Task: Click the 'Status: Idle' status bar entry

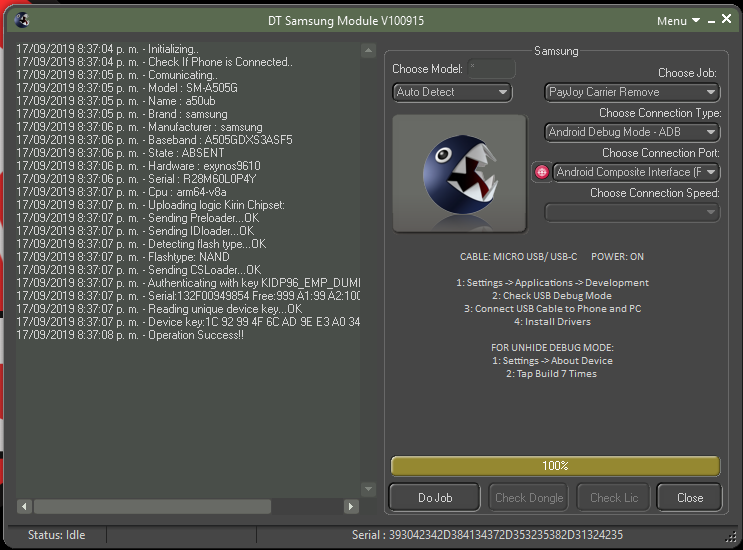Action: point(56,535)
